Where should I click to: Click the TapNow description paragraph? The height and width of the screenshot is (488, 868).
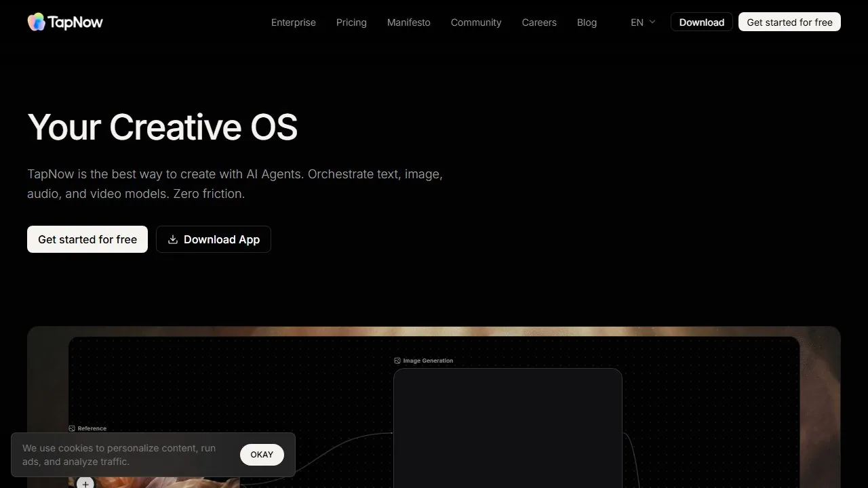pos(235,184)
